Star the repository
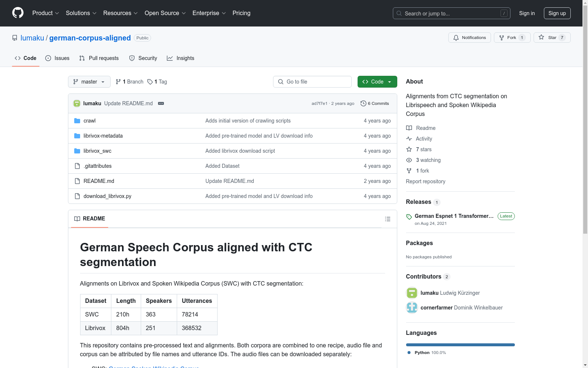 click(x=552, y=38)
